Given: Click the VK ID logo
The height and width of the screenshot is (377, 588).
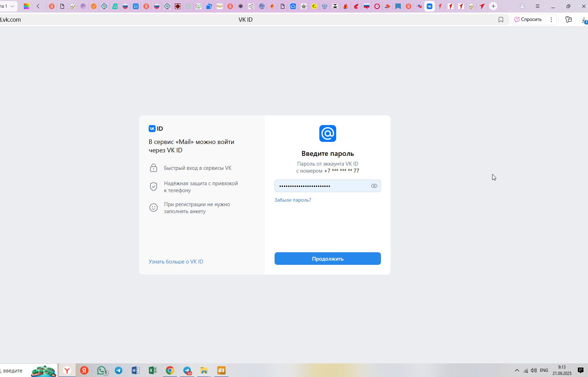Looking at the screenshot, I should pos(156,129).
